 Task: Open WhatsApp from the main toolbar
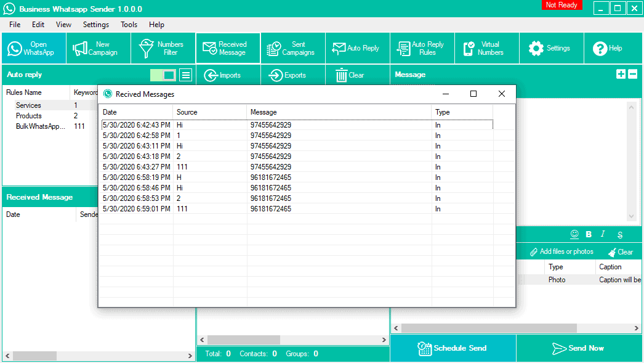coord(34,49)
